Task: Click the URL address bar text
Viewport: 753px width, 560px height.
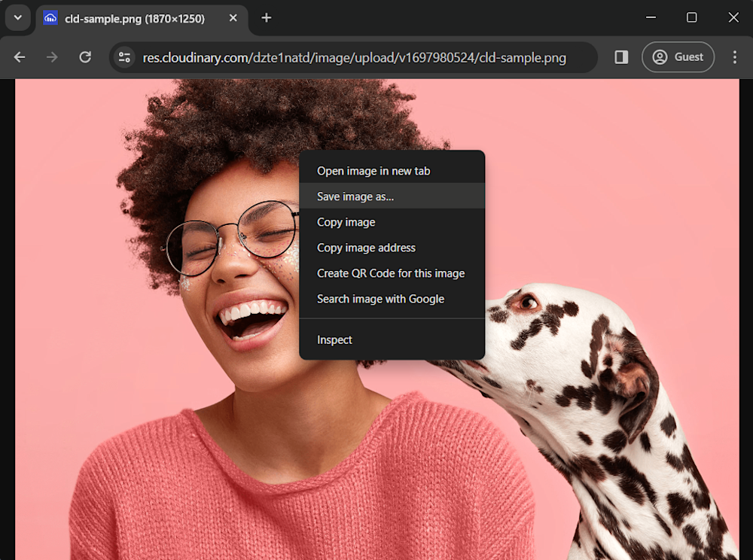Action: pyautogui.click(x=354, y=57)
